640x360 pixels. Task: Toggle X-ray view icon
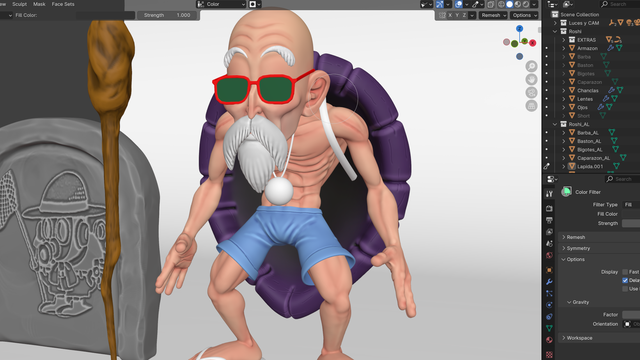[x=491, y=4]
